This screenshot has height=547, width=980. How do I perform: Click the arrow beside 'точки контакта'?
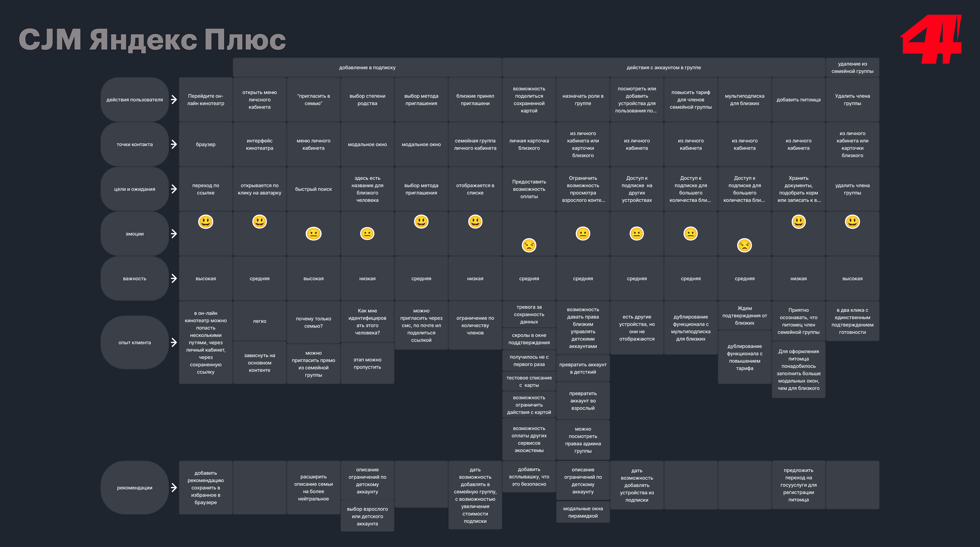[174, 144]
